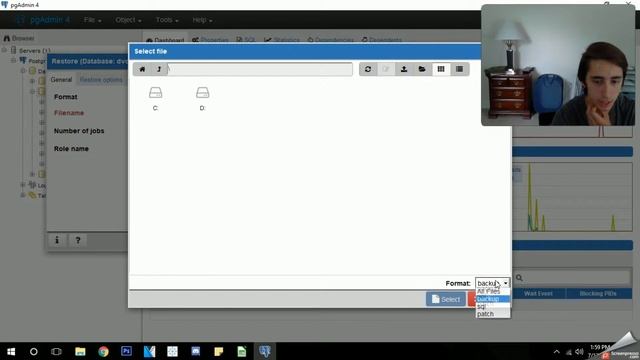This screenshot has width=640, height=360.
Task: Open the File menu in pgAdmin
Action: [x=92, y=20]
